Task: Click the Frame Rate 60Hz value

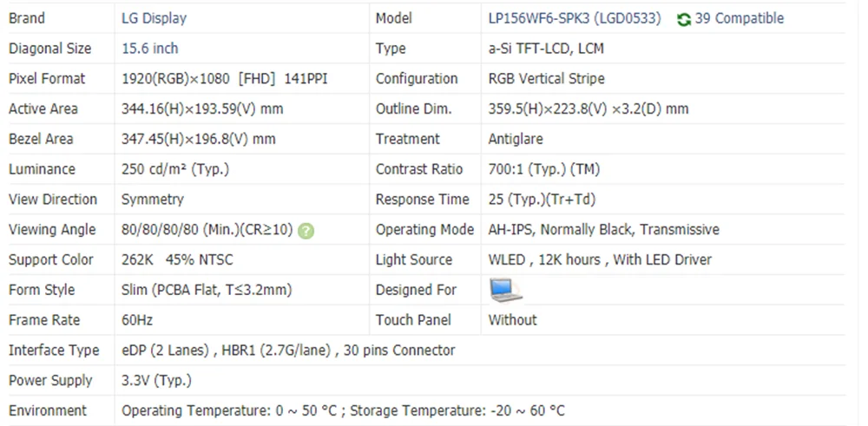Action: 137,320
